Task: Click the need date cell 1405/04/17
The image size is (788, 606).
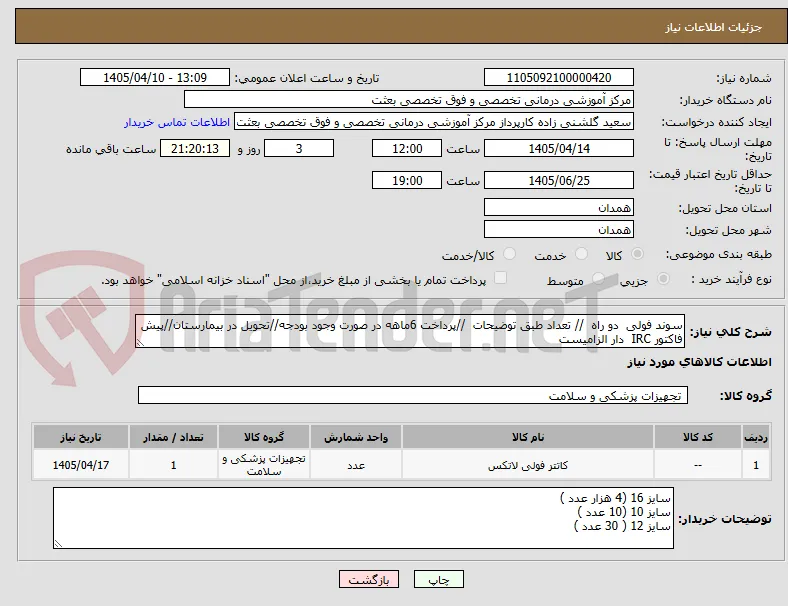Action: 81,465
